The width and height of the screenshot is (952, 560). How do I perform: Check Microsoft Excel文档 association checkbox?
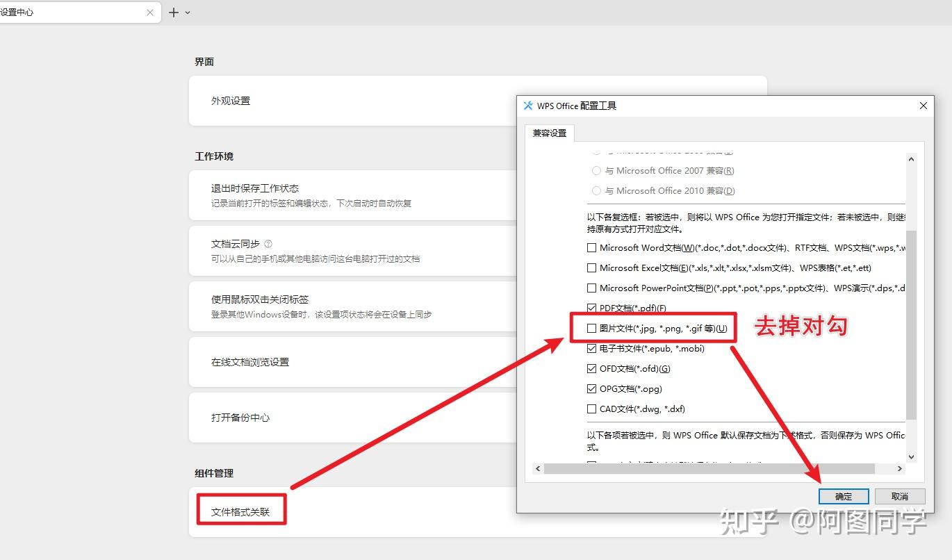click(x=592, y=267)
